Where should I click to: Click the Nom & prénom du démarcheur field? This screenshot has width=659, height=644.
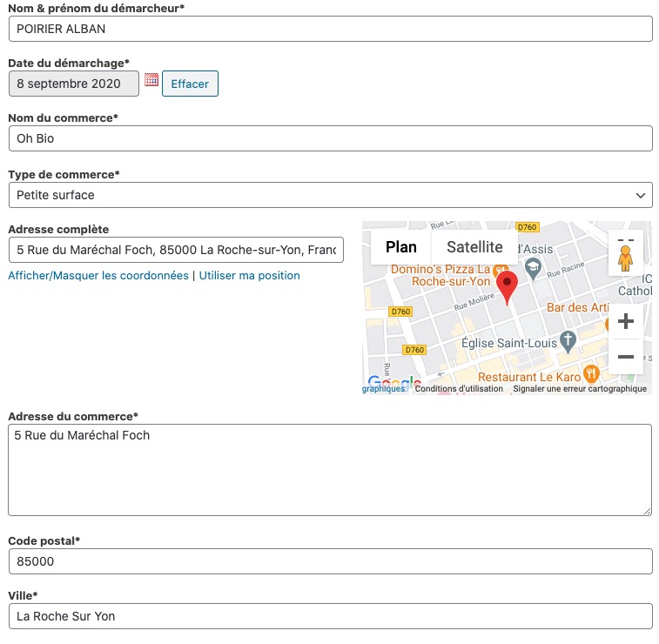(330, 29)
